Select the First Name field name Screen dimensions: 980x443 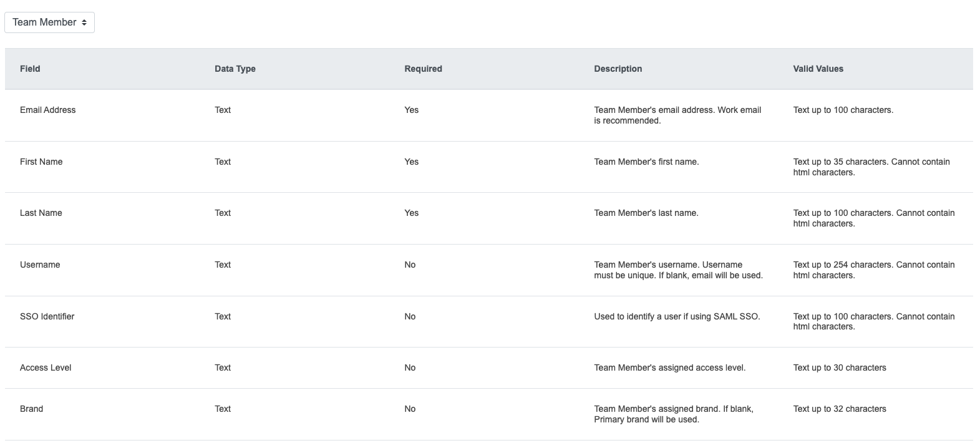point(41,162)
